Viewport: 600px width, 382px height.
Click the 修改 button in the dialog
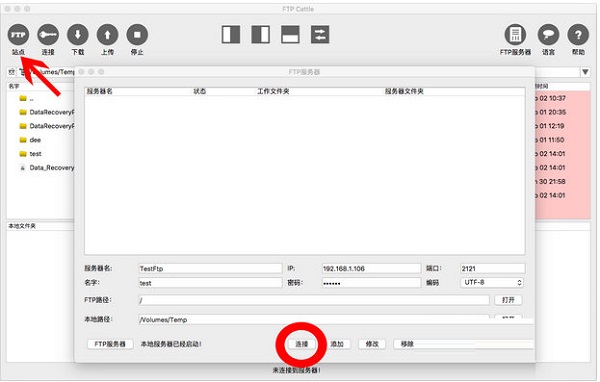click(372, 344)
